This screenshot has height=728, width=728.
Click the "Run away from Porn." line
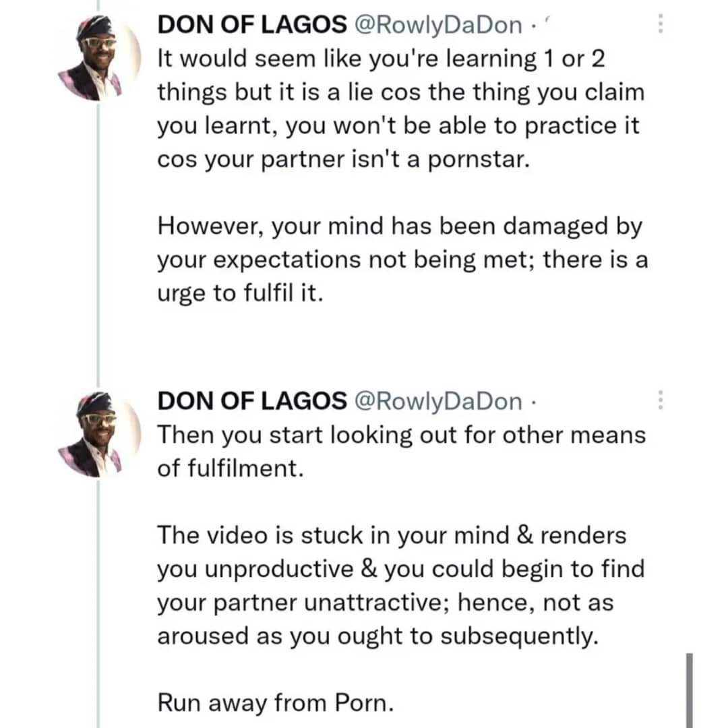pyautogui.click(x=275, y=704)
